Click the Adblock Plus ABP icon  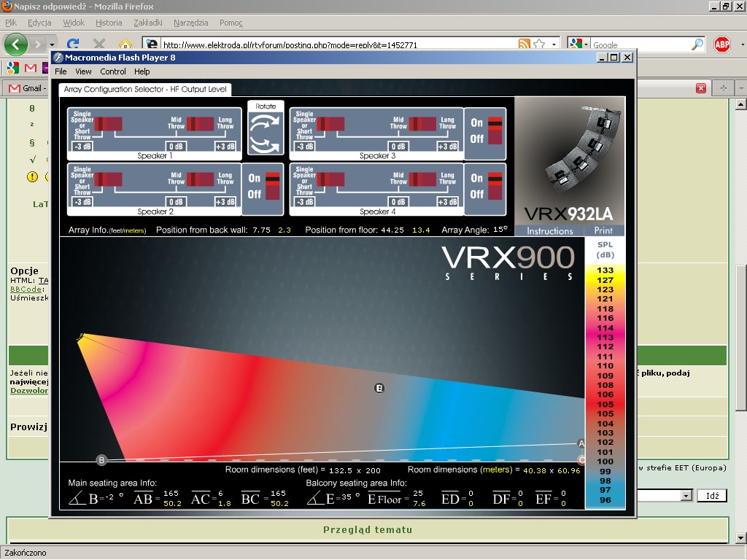point(722,44)
